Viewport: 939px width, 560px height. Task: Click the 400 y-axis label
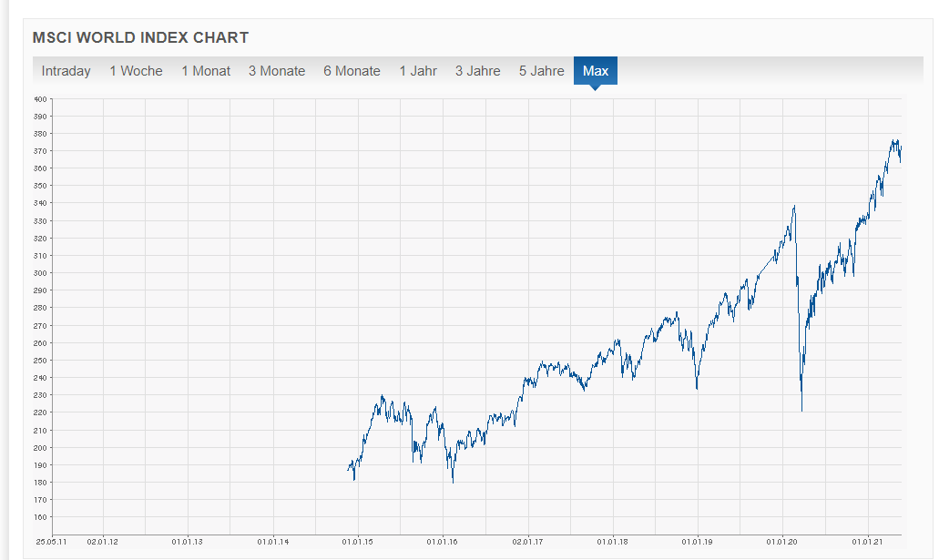click(40, 99)
